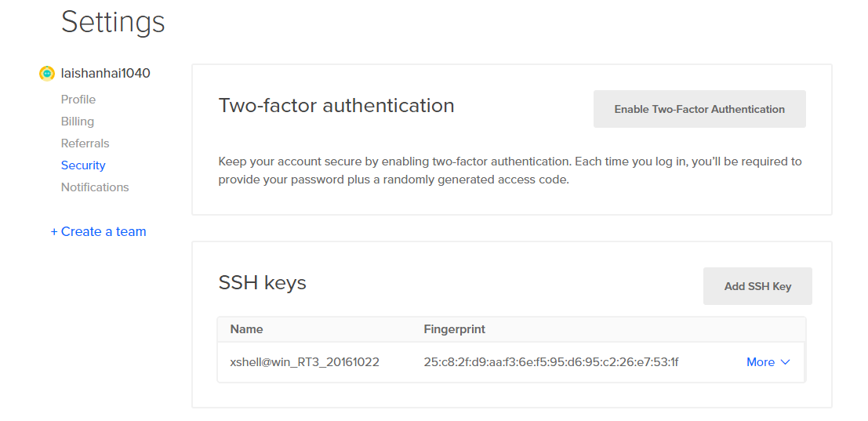This screenshot has height=421, width=868.
Task: Click the Settings page heading
Action: [x=113, y=22]
